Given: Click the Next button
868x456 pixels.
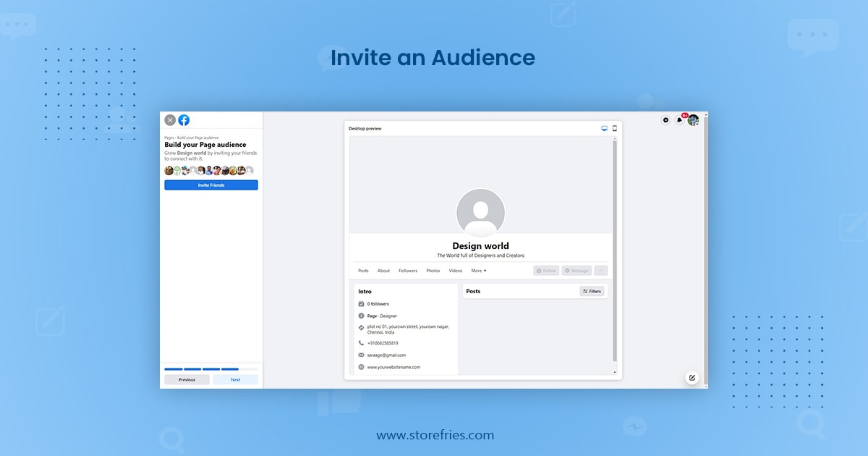Looking at the screenshot, I should click(x=235, y=379).
